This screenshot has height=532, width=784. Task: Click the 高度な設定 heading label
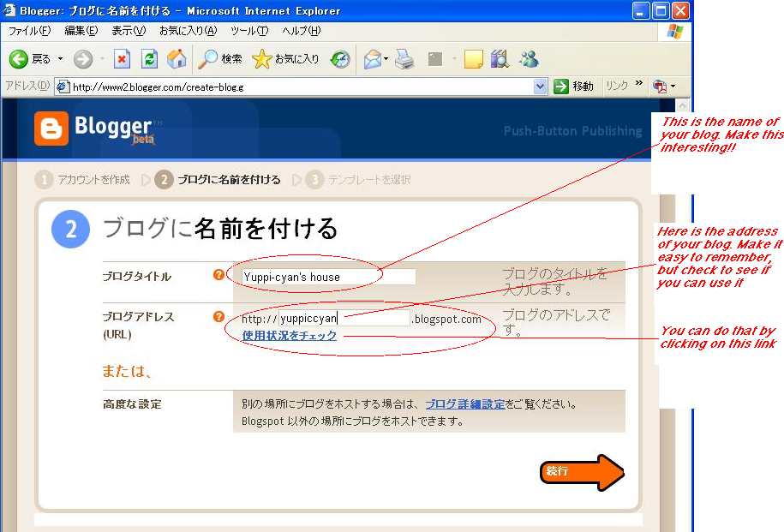click(x=132, y=404)
